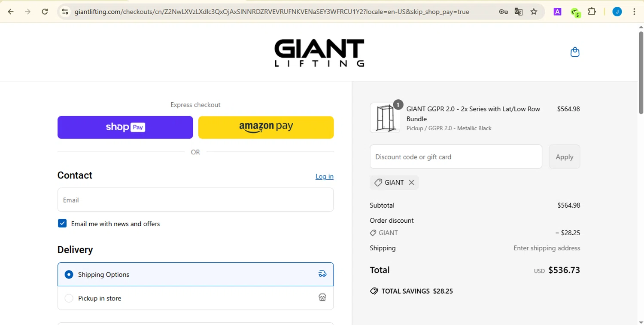This screenshot has width=644, height=325.
Task: Click the Subtotal label
Action: coord(382,205)
